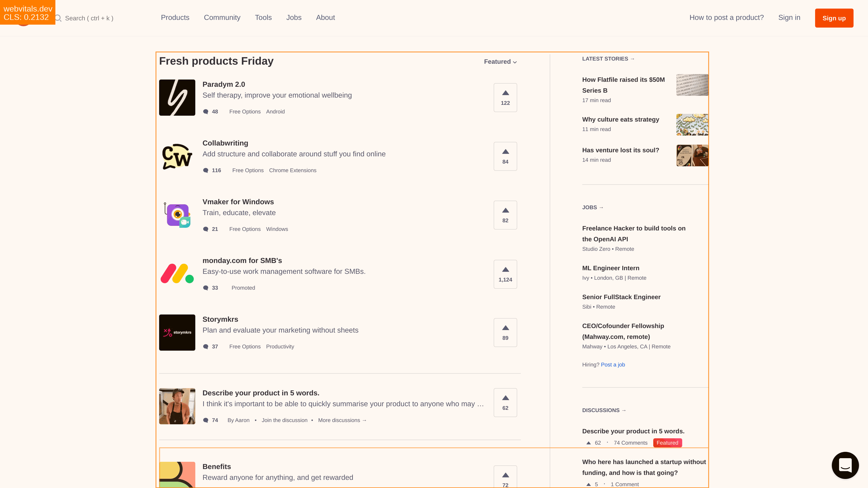Open the 74 Comments link in sidebar
The width and height of the screenshot is (868, 488).
click(x=630, y=443)
